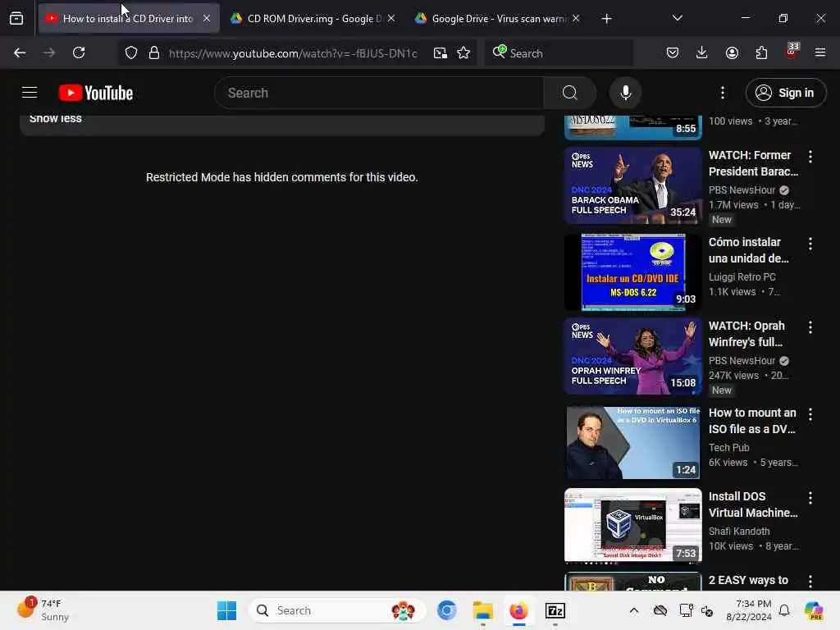This screenshot has height=630, width=840.
Task: Open more options for Install DOS video
Action: (810, 498)
